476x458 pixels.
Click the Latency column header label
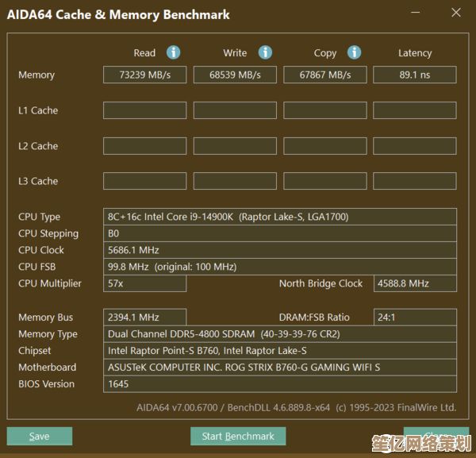(415, 53)
